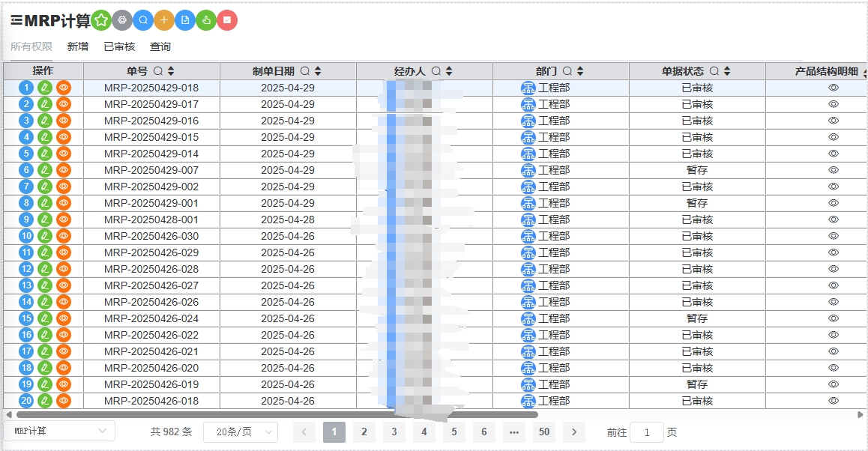Select cell MRP-20250426-026

(x=151, y=302)
